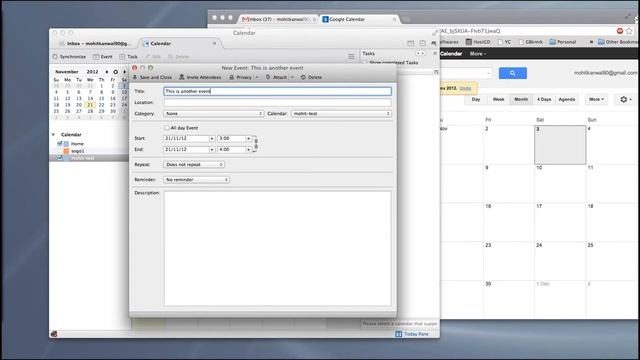The width and height of the screenshot is (640, 360).
Task: Open the Start date picker arrow
Action: (211, 139)
